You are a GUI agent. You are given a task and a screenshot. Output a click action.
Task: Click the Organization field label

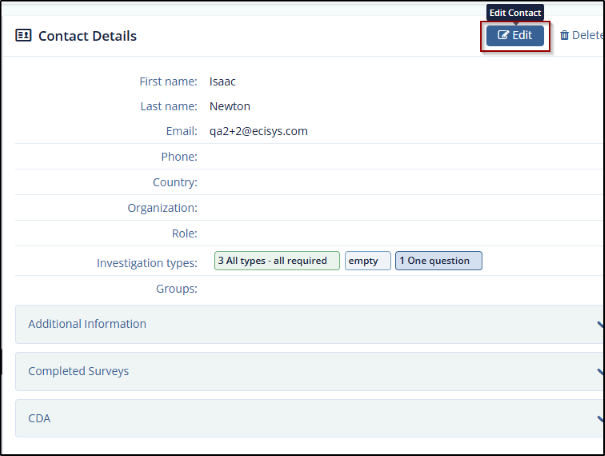(x=162, y=208)
